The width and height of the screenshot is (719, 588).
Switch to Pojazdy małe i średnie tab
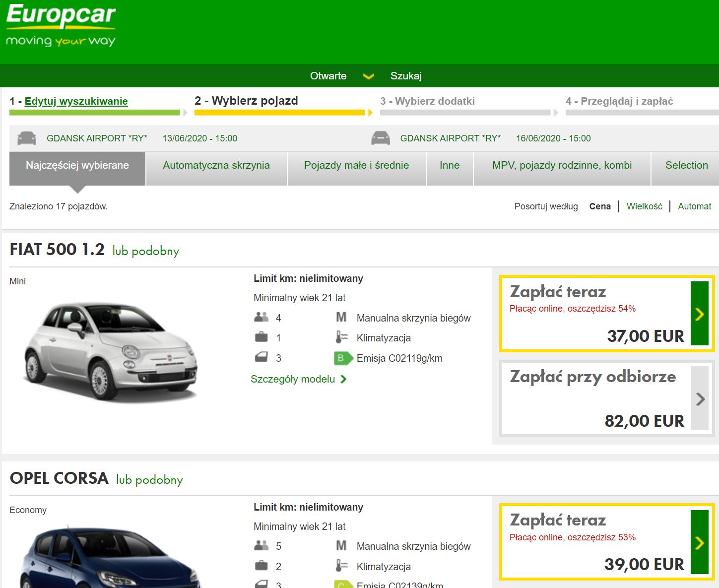pyautogui.click(x=356, y=168)
